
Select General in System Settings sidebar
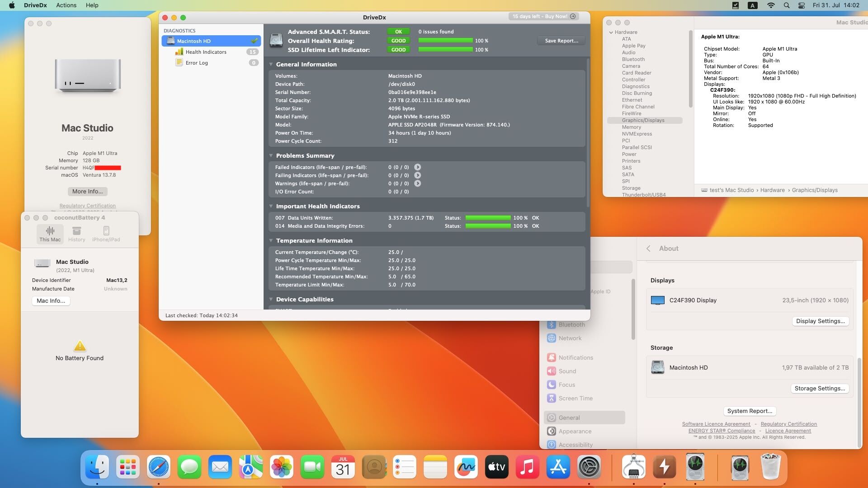click(585, 418)
